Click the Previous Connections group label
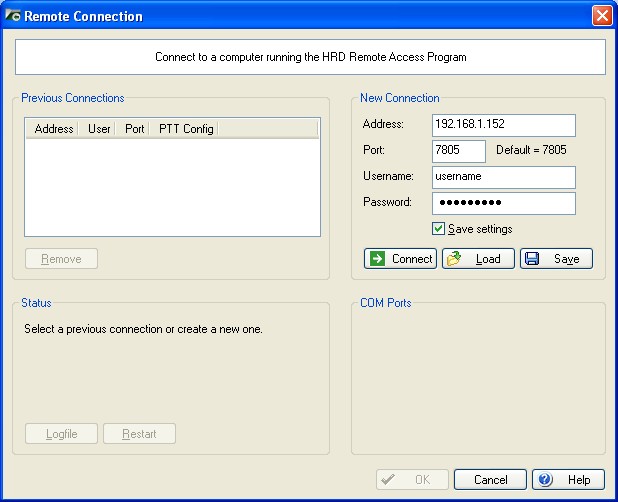618x502 pixels. pos(73,98)
